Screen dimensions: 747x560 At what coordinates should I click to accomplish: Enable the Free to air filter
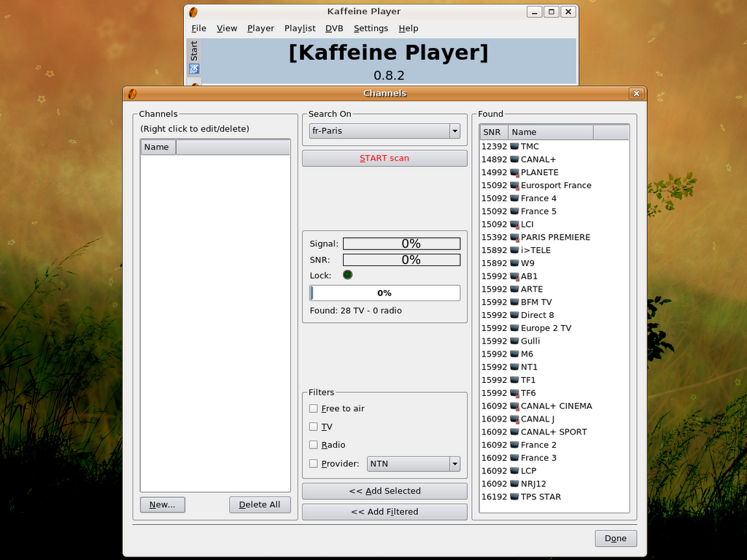tap(314, 408)
